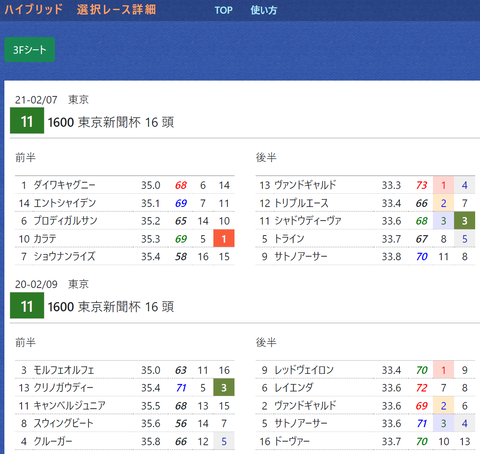Click the green 3Fシート button
The width and height of the screenshot is (480, 454).
[30, 50]
